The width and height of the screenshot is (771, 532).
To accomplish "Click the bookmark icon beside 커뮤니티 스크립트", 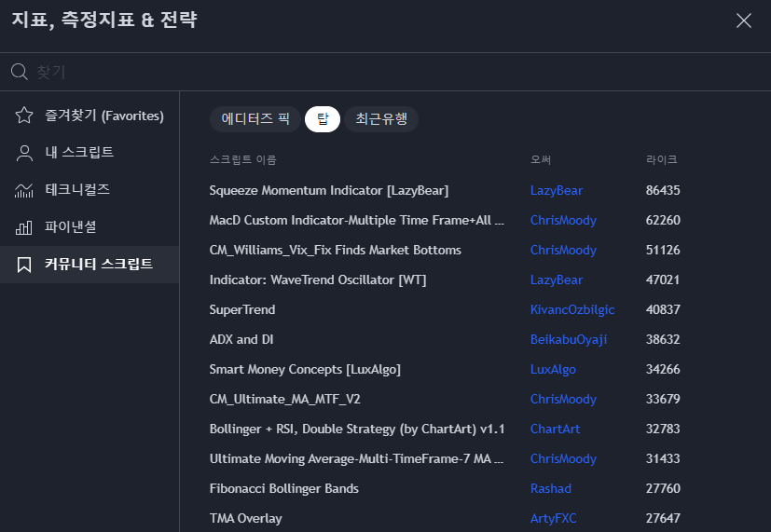I will [x=24, y=265].
